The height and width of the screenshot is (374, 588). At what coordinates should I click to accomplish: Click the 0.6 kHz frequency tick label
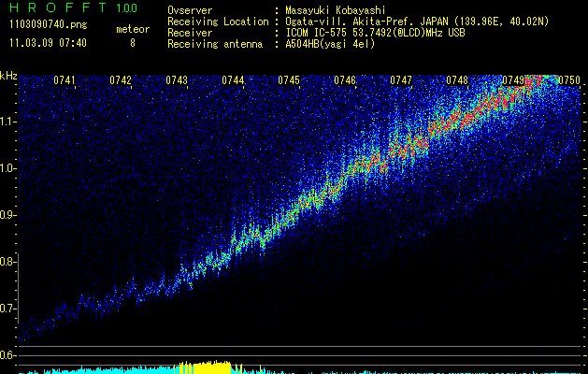7,355
